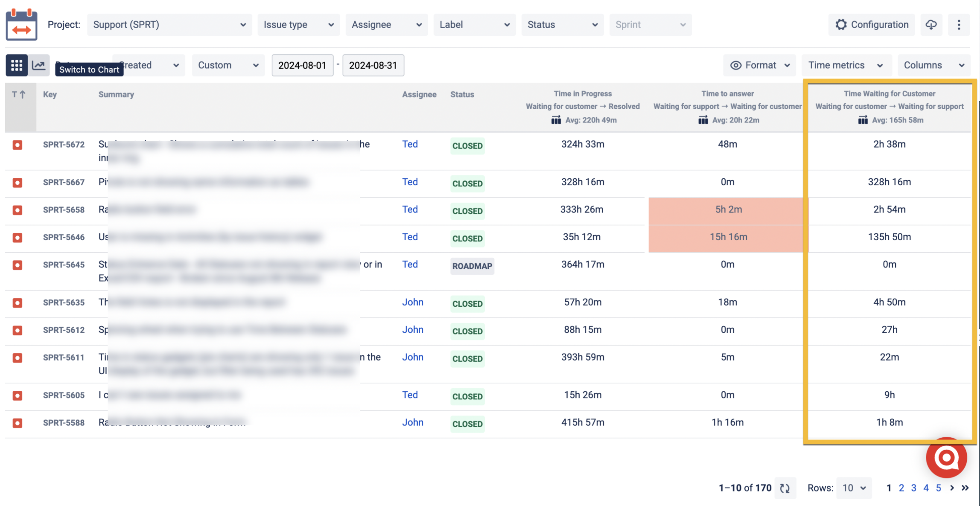Expand the Issue type dropdown
This screenshot has width=980, height=506.
click(299, 25)
